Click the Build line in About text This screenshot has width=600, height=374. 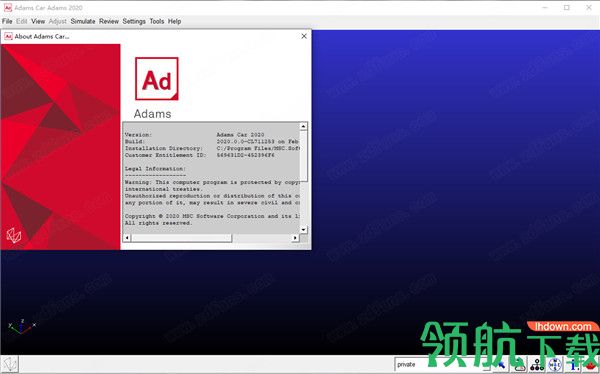pos(212,141)
